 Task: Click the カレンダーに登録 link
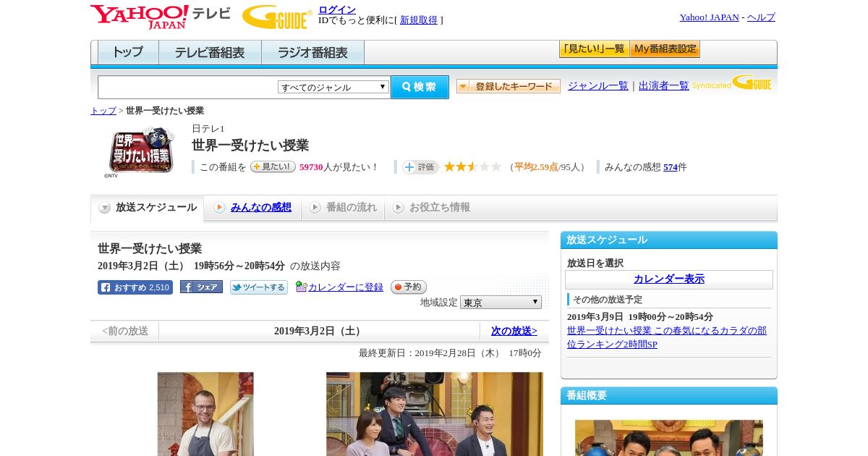tap(346, 287)
